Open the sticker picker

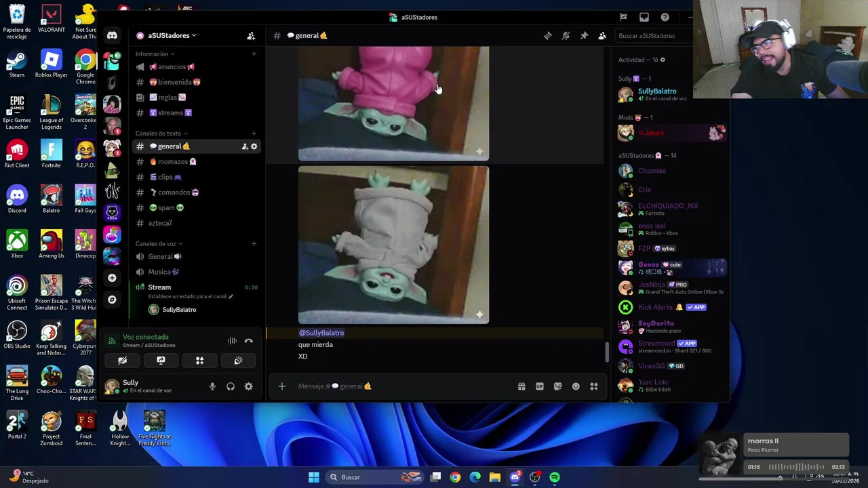click(x=557, y=386)
